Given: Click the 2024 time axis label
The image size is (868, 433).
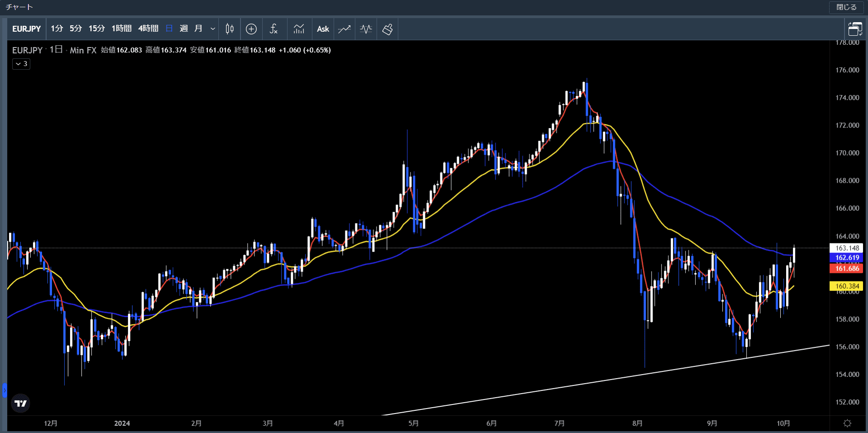Looking at the screenshot, I should pos(122,423).
